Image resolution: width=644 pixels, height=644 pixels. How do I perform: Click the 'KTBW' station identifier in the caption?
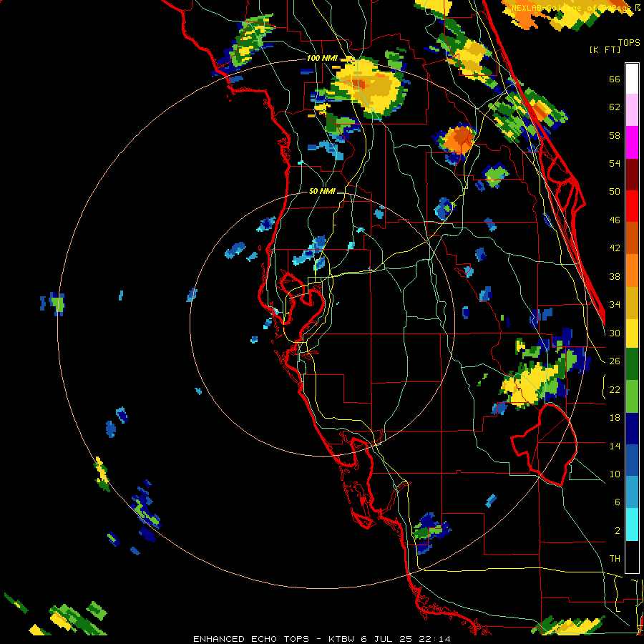(x=342, y=639)
